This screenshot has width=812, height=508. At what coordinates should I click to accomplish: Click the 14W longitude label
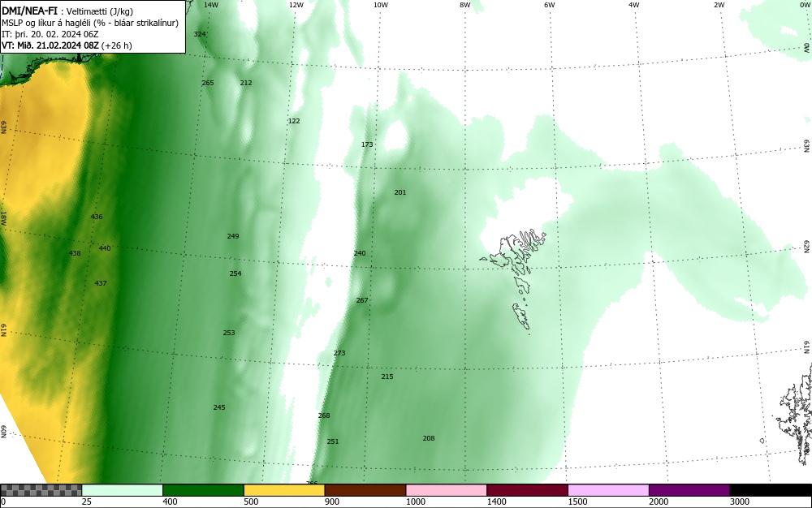pos(211,5)
